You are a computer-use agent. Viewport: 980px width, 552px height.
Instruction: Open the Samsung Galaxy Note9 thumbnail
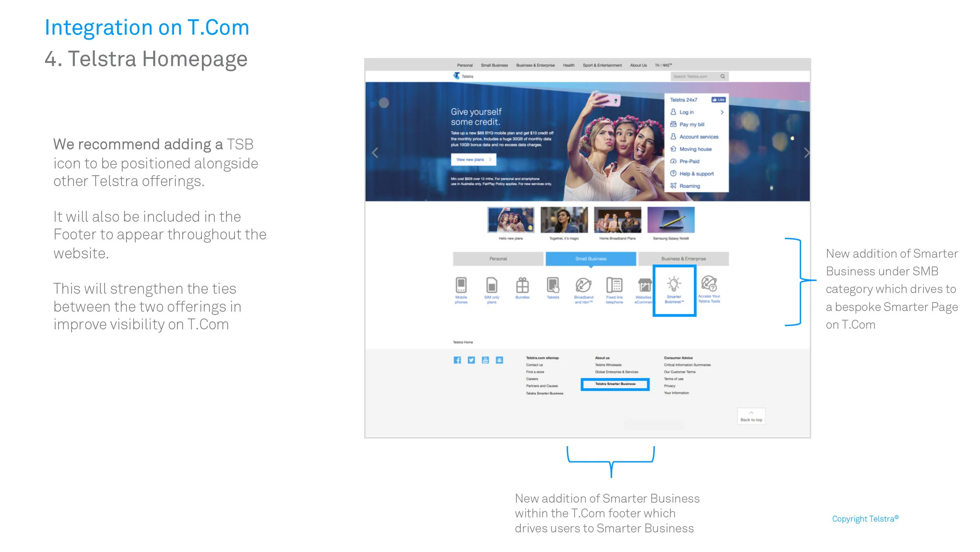click(671, 220)
